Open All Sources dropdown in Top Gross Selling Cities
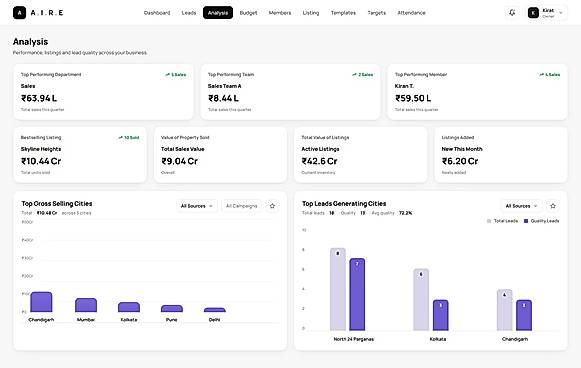The image size is (581, 368). point(197,206)
